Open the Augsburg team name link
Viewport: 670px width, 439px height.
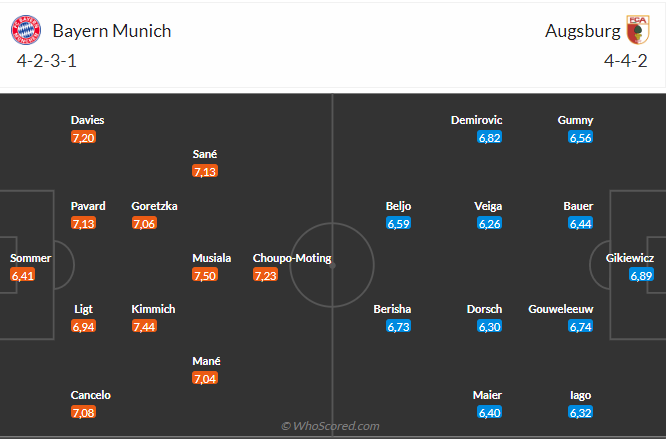[582, 31]
